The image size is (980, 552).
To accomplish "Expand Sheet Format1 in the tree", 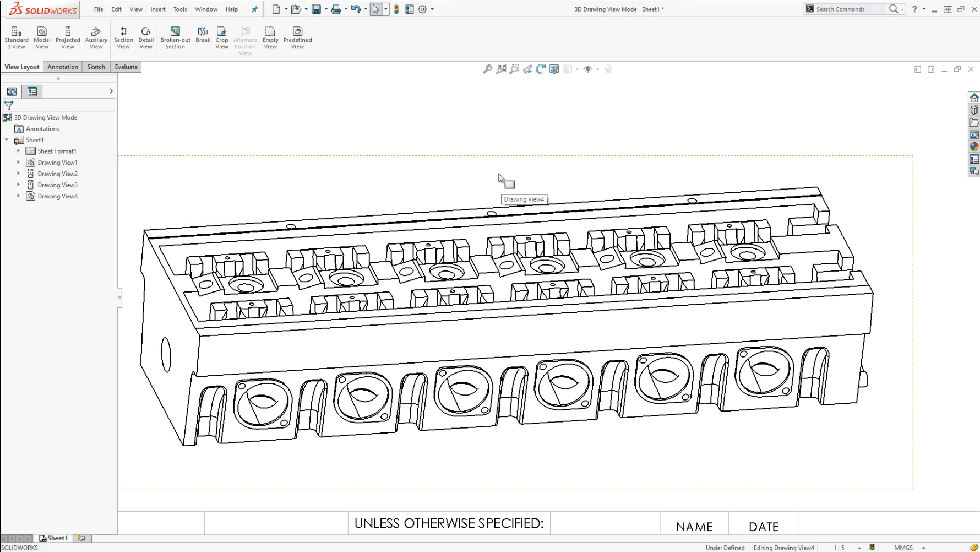I will tap(18, 150).
